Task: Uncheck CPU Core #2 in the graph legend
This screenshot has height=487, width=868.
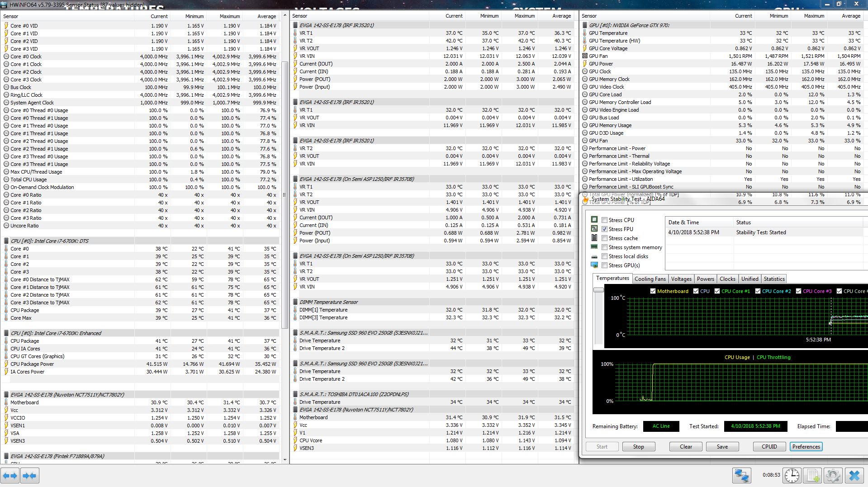Action: point(758,291)
